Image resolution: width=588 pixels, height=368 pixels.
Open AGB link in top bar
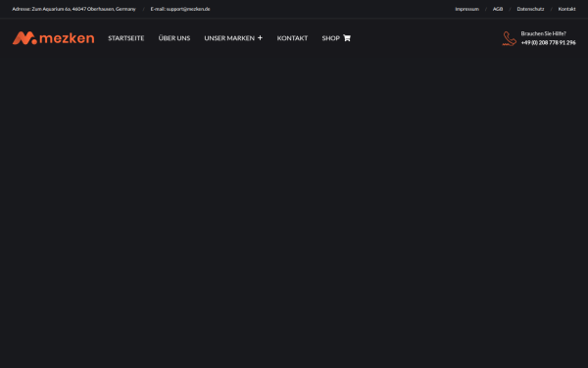tap(498, 9)
